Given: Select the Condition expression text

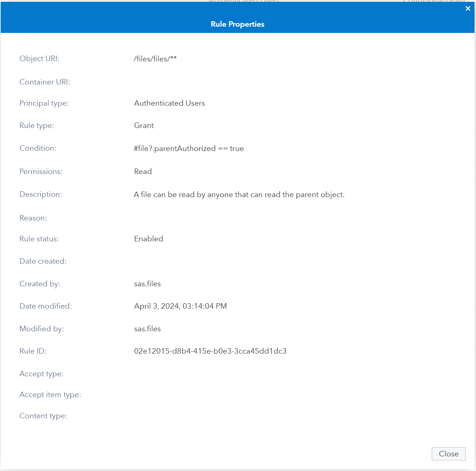Looking at the screenshot, I should coord(189,148).
